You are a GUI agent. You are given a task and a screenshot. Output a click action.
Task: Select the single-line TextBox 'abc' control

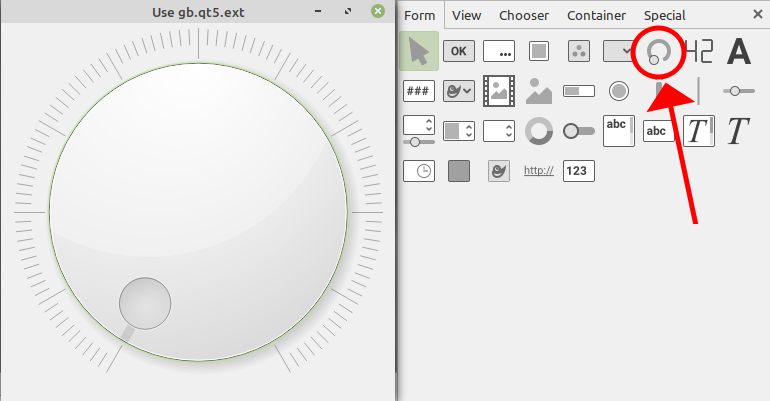click(x=659, y=131)
